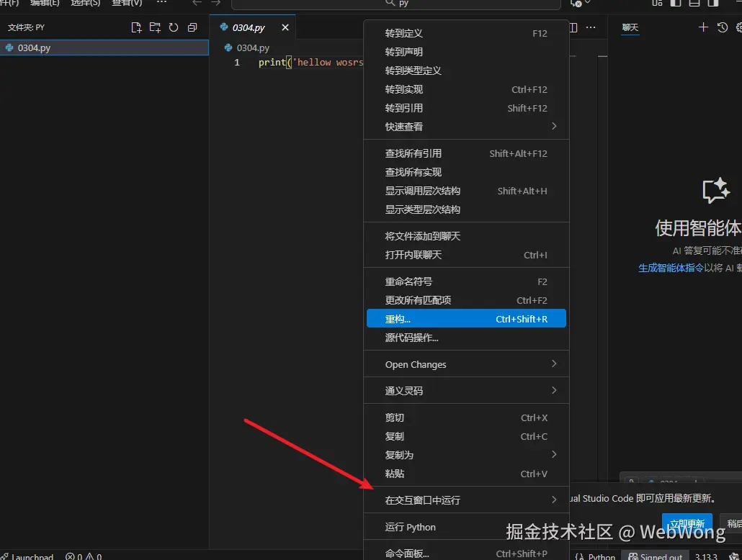
Task: Choose 更改所有匹配项 menu entry
Action: click(466, 300)
